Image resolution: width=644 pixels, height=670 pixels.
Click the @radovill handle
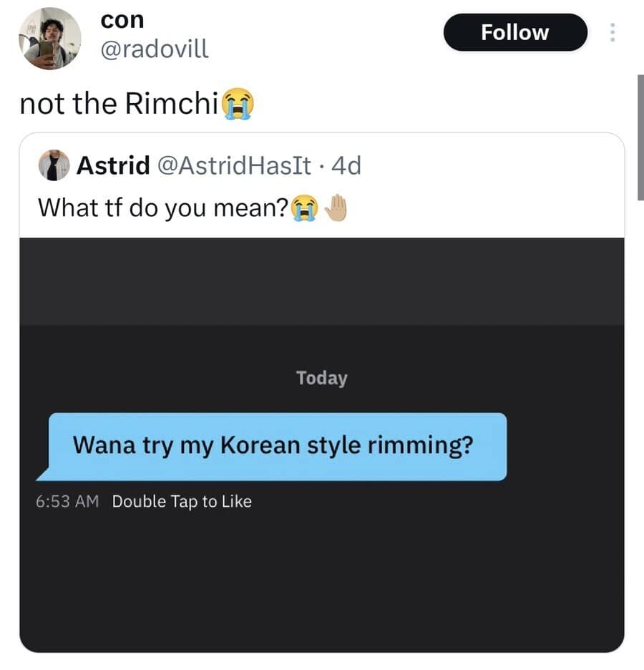click(x=154, y=49)
